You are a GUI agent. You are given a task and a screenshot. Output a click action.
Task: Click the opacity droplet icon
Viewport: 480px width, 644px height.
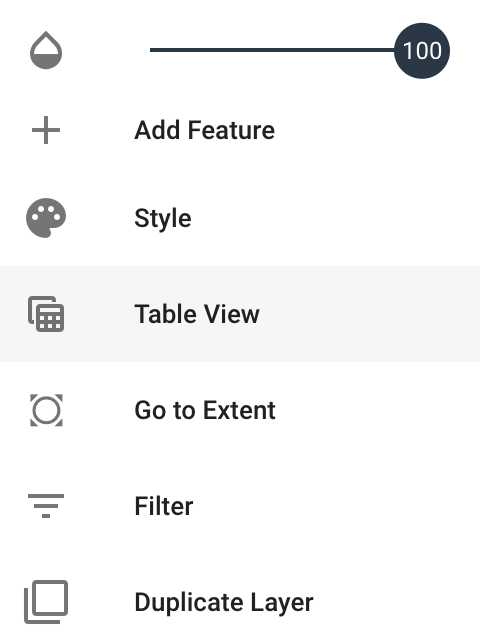coord(46,50)
